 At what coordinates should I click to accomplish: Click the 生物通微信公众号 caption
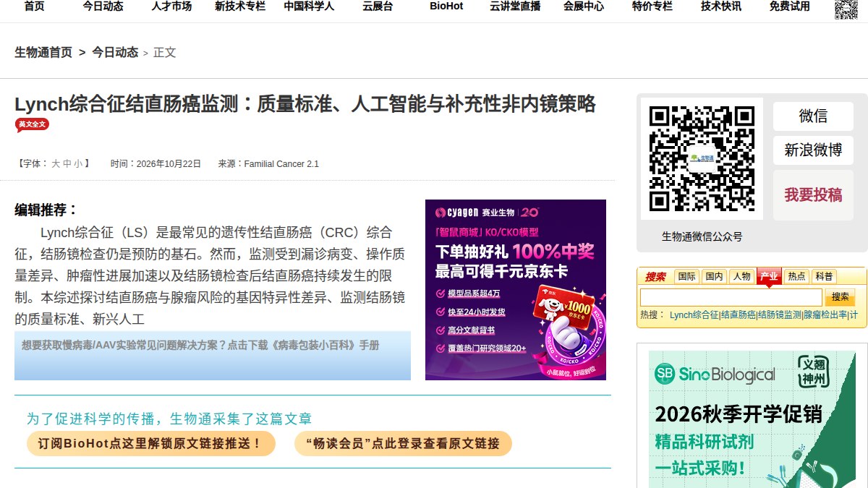tap(702, 236)
